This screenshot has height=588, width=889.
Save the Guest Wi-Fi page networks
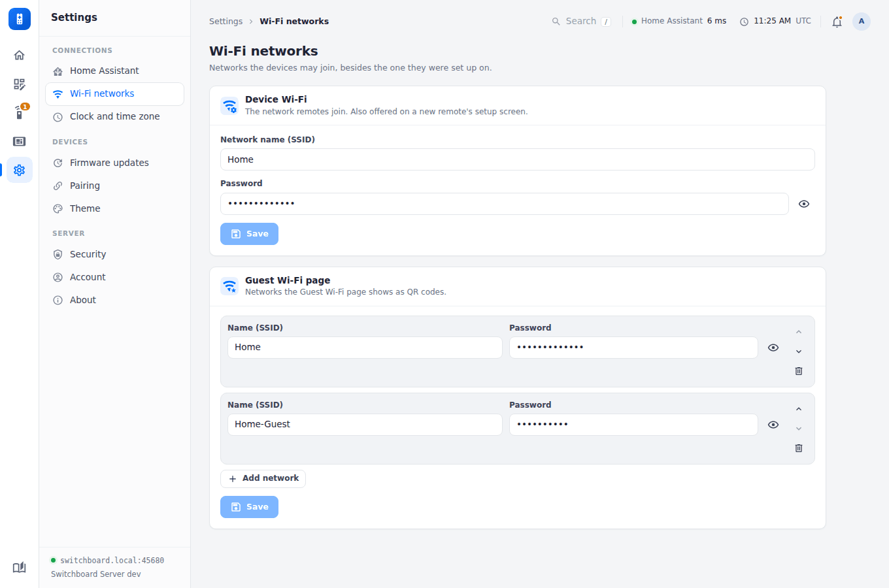coord(249,507)
